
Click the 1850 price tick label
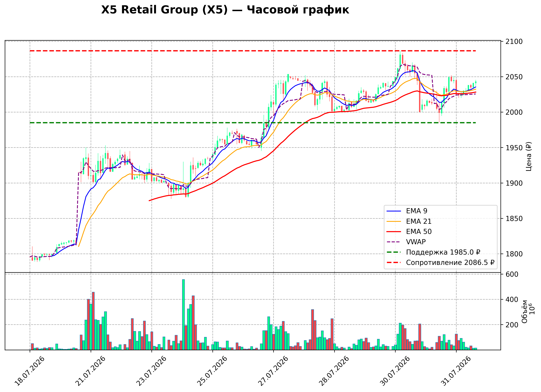(514, 219)
